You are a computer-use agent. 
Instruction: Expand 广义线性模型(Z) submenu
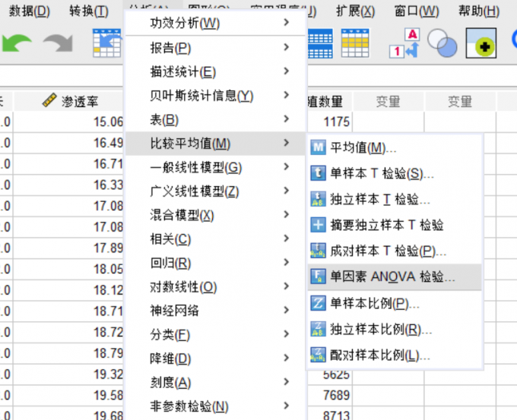(x=215, y=191)
